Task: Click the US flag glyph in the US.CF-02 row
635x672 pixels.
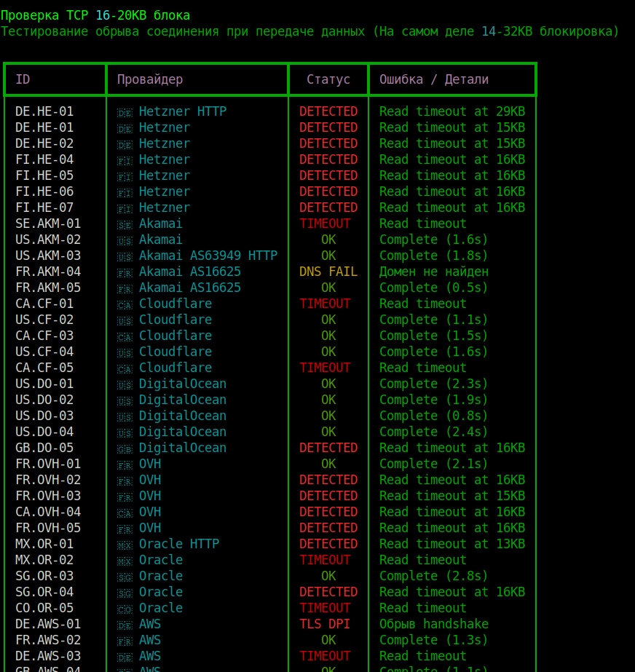Action: pos(125,321)
